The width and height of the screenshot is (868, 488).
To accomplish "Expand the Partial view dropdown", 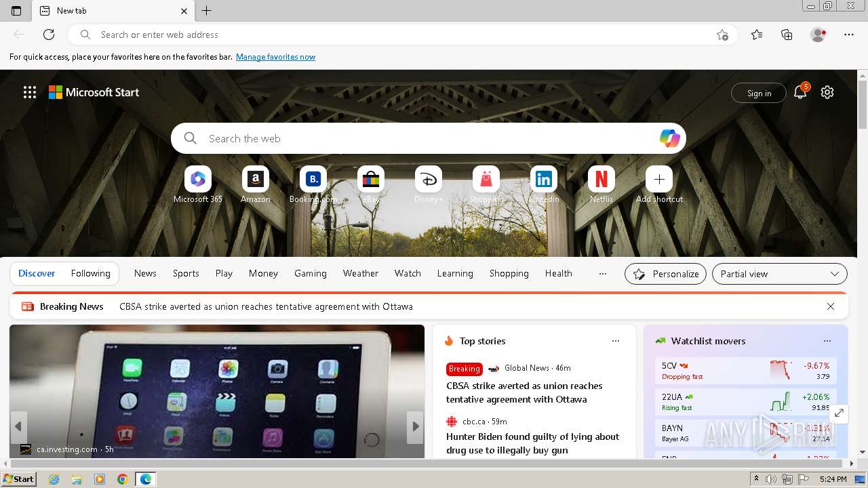I will click(x=780, y=274).
